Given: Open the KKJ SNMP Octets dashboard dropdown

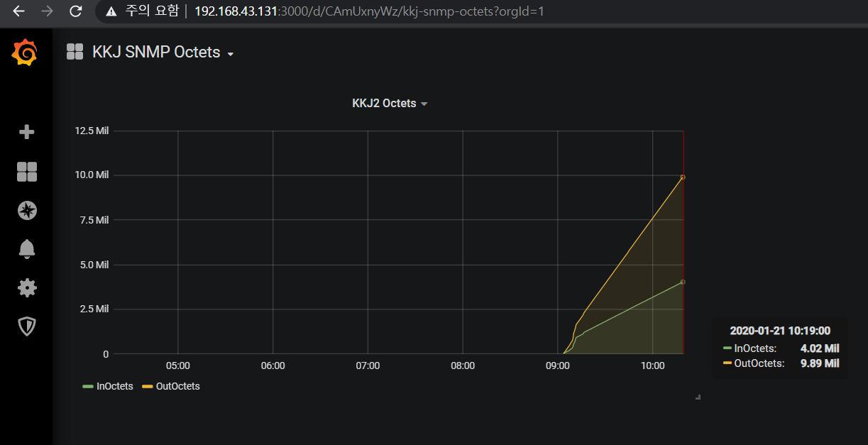Looking at the screenshot, I should (163, 53).
